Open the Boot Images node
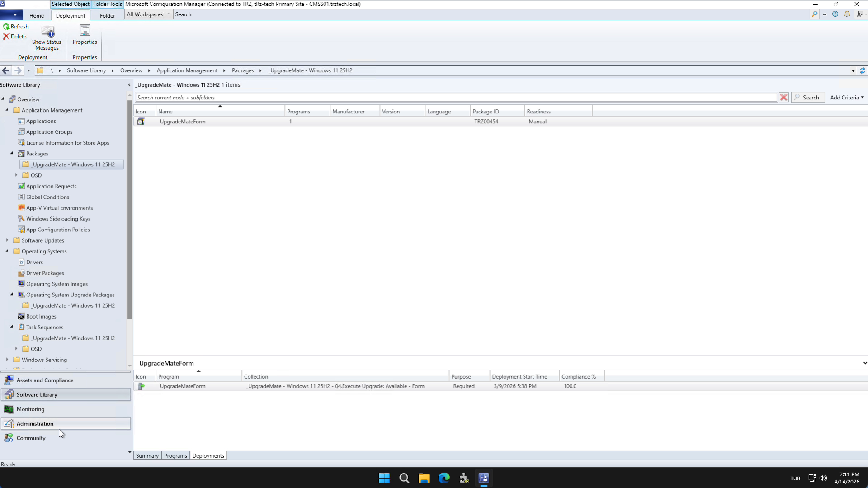Screen dimensions: 868x488 click(x=41, y=317)
